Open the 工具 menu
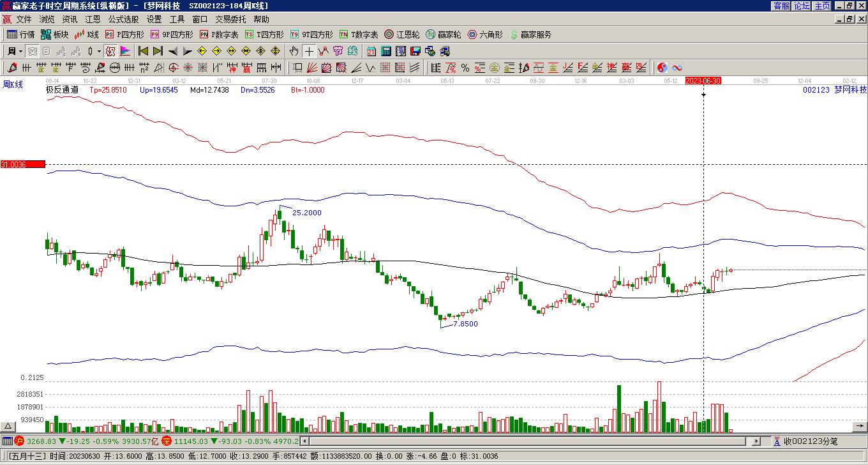Image resolution: width=868 pixels, height=465 pixels. 177,20
